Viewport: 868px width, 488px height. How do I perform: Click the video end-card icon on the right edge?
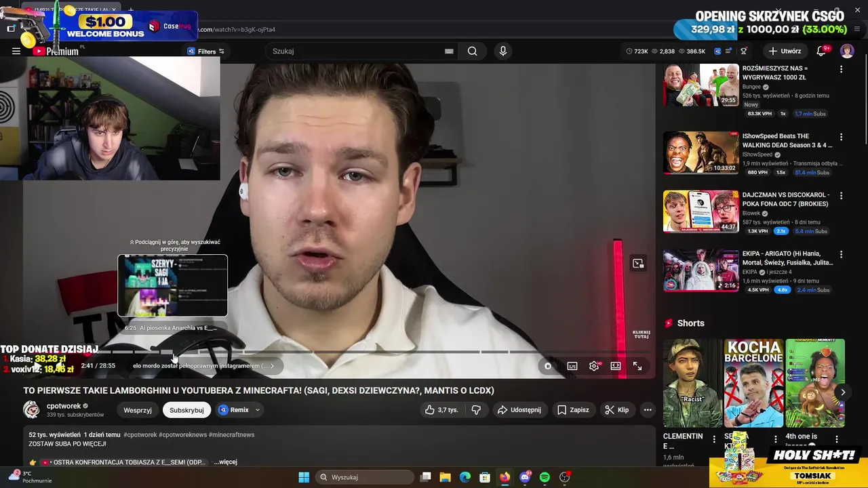coord(638,264)
